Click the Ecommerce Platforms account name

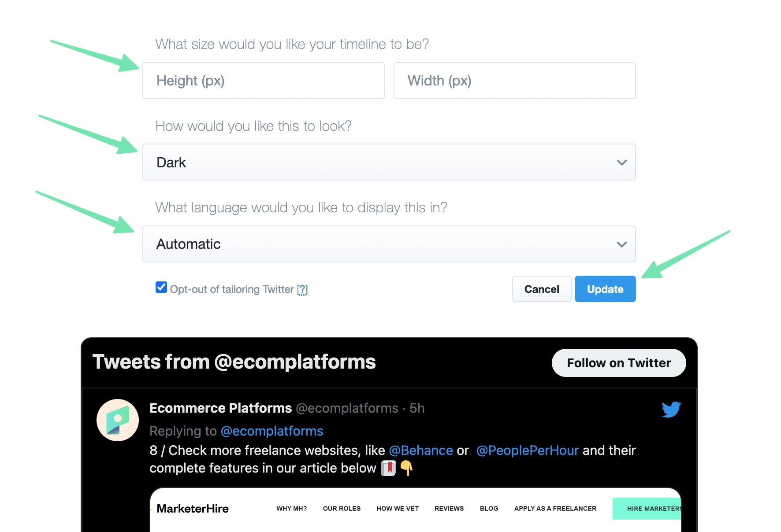click(x=220, y=408)
